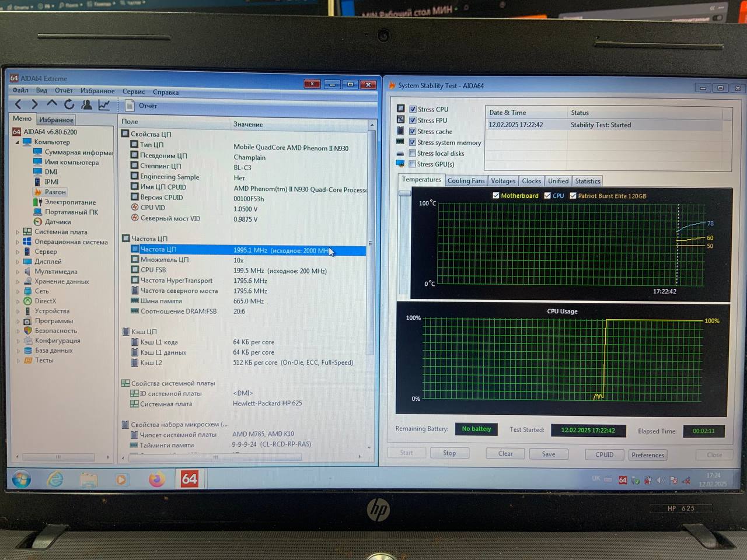
Task: Toggle the CPU temperature graph checkbox
Action: click(x=547, y=195)
